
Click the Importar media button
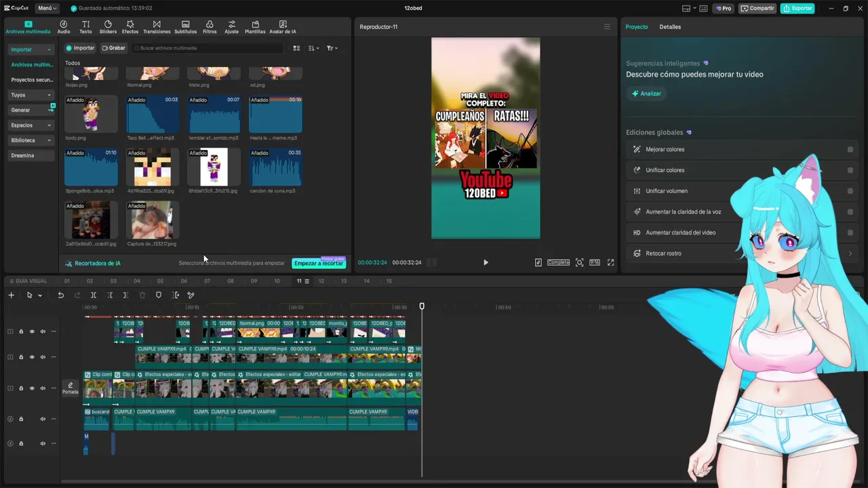tap(80, 48)
